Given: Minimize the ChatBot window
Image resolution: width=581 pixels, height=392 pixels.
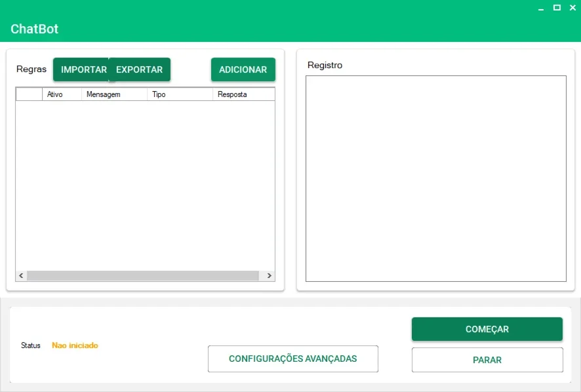Looking at the screenshot, I should point(541,8).
